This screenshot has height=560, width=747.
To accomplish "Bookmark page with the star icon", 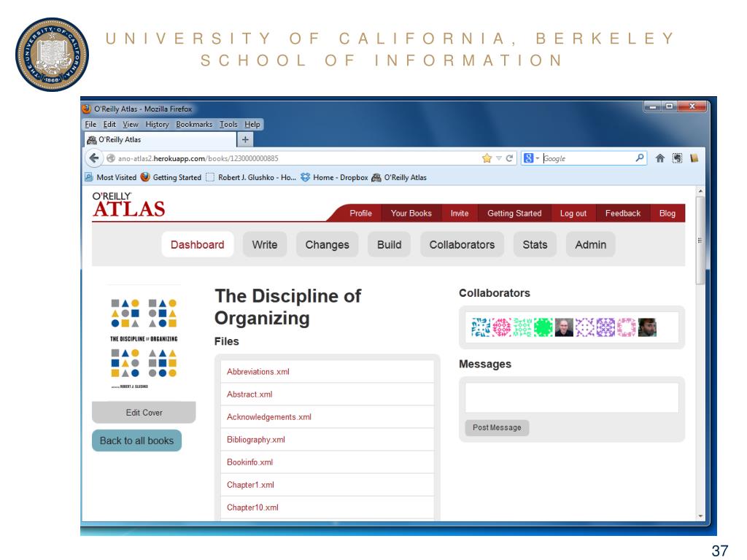I will coord(487,158).
